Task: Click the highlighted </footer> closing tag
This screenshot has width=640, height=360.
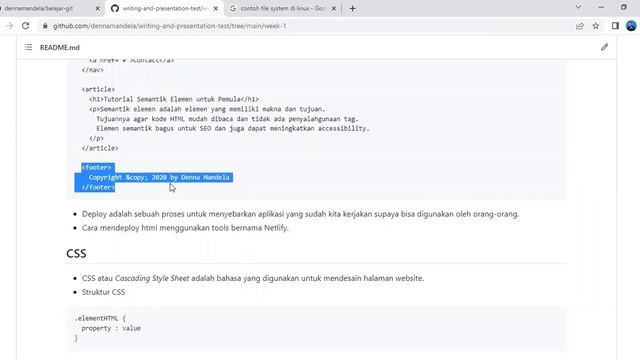Action: coord(98,187)
